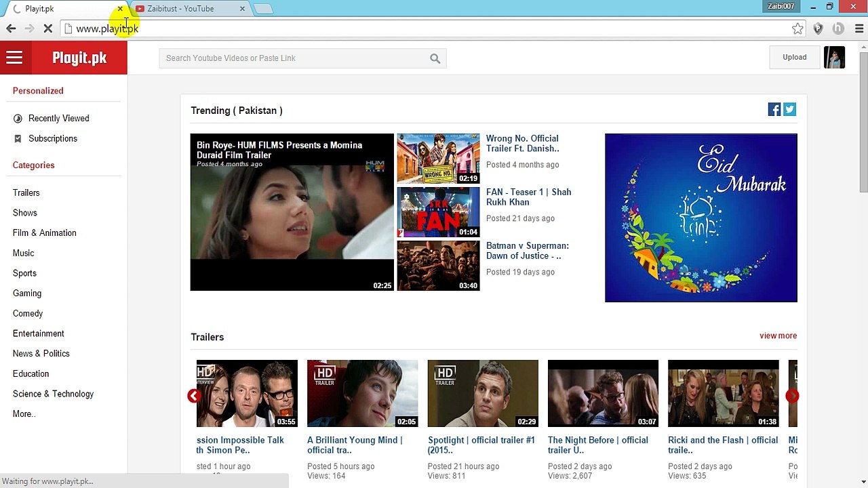Click the Recently Viewed clock icon
The image size is (868, 488).
pos(18,119)
